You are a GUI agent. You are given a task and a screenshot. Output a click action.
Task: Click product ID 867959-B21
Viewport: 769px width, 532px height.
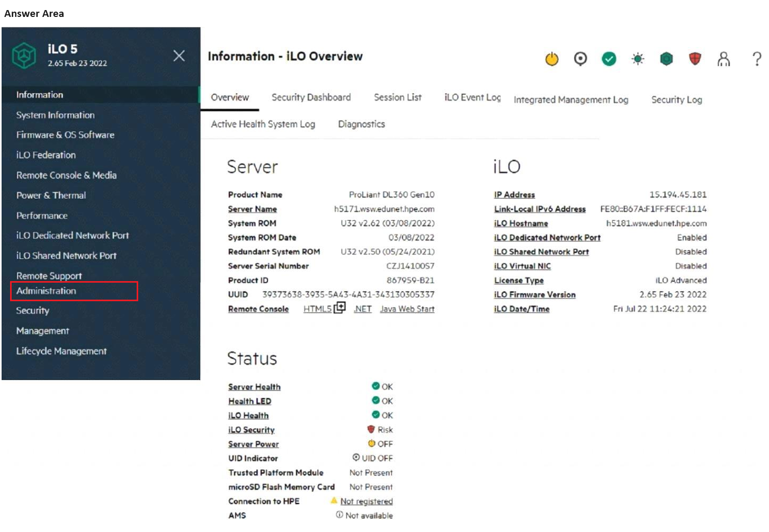click(x=410, y=281)
